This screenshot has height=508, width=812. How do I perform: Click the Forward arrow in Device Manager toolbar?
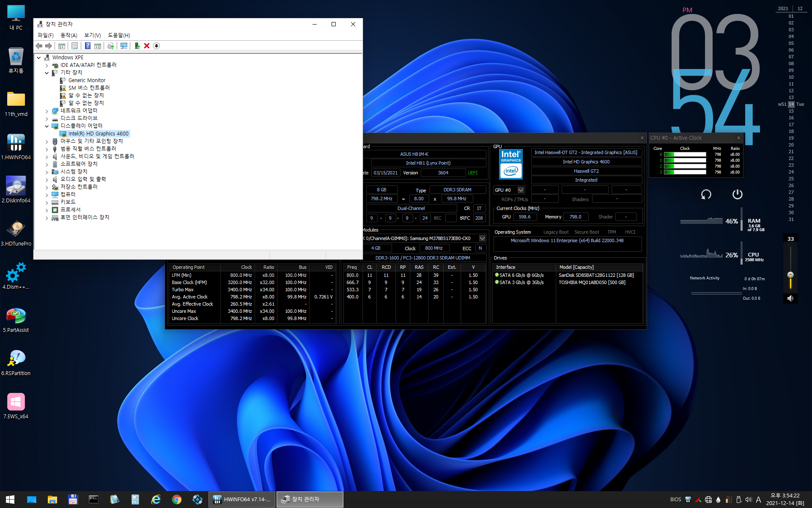point(49,46)
